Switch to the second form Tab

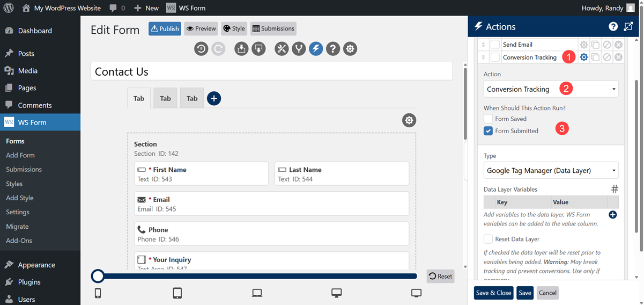click(165, 98)
